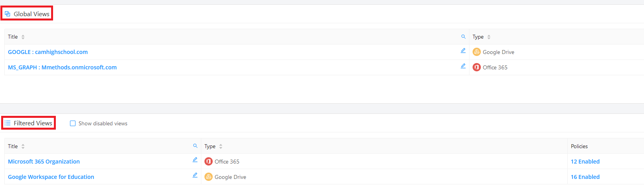The height and width of the screenshot is (186, 644).
Task: Enable Show disabled views checkbox
Action: pyautogui.click(x=73, y=123)
